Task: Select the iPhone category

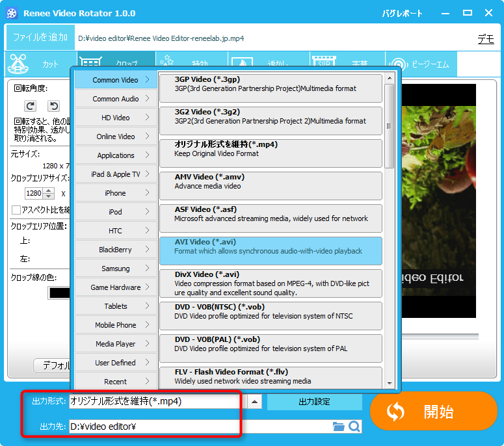Action: pos(116,193)
